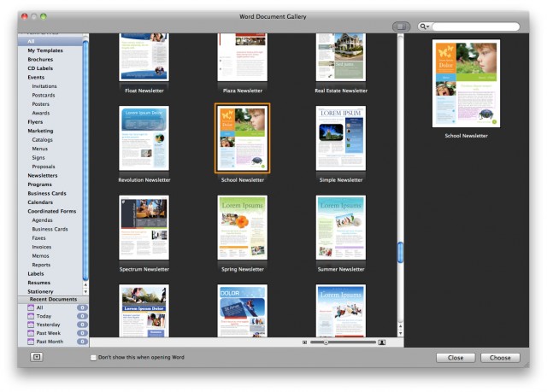
Task: Click the Close button
Action: pos(456,358)
